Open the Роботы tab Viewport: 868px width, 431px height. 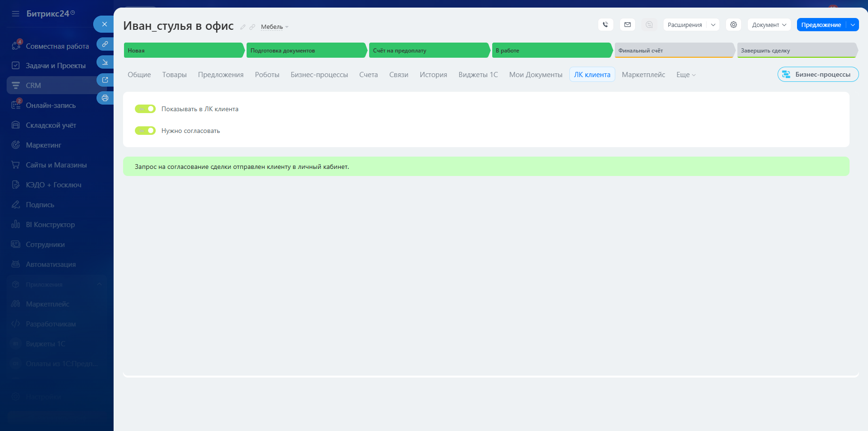pyautogui.click(x=267, y=75)
